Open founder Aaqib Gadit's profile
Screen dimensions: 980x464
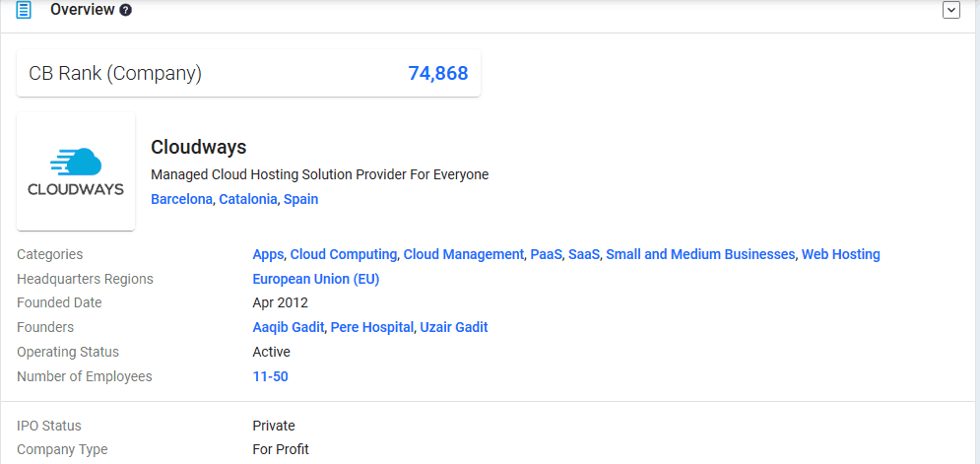coord(289,327)
